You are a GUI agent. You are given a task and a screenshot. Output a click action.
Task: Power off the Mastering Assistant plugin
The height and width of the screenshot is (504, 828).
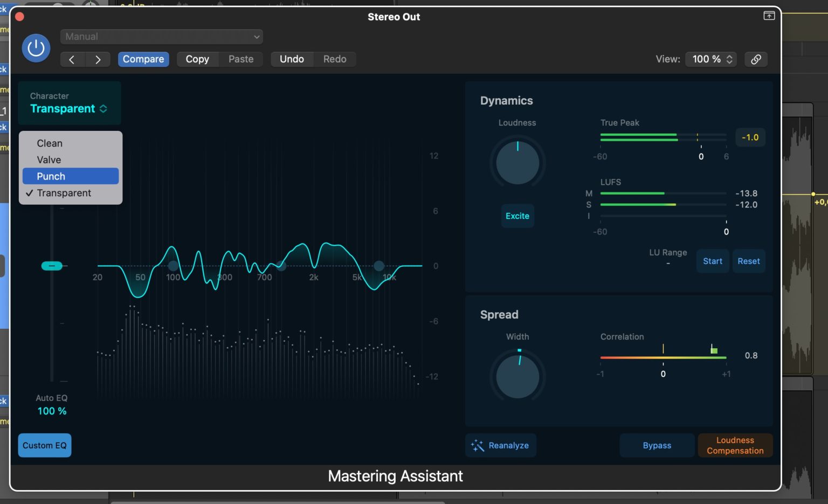point(35,48)
